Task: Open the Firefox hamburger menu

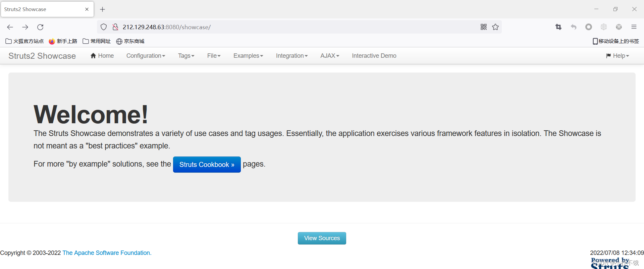Action: point(634,27)
